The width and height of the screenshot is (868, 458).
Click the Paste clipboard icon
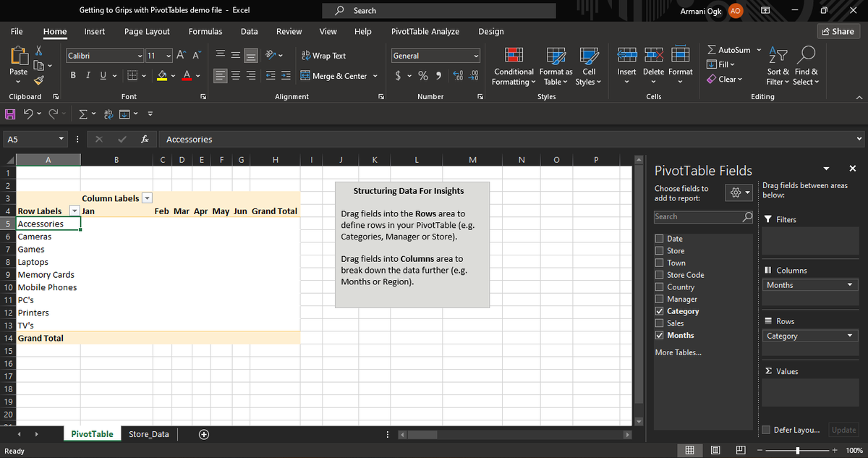[x=18, y=56]
